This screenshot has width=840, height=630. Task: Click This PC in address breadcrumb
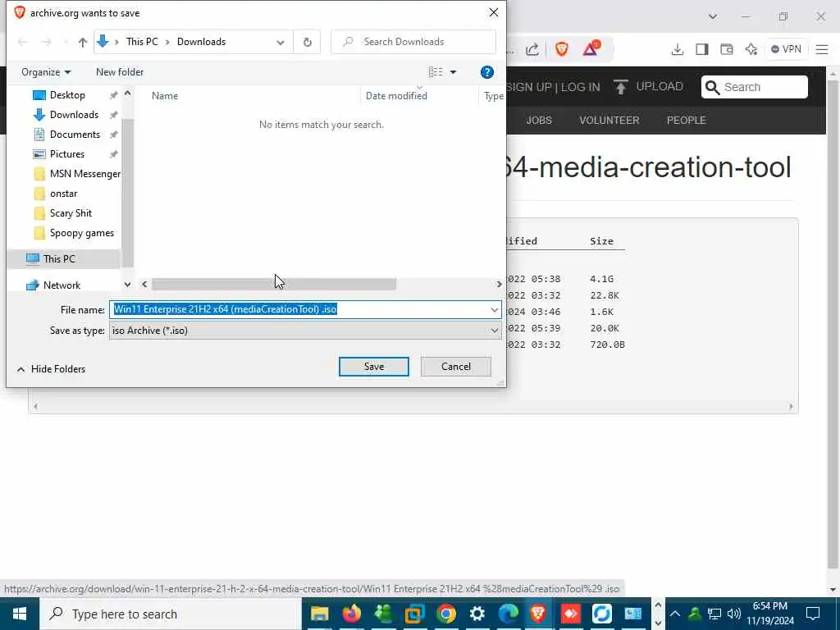coord(142,42)
